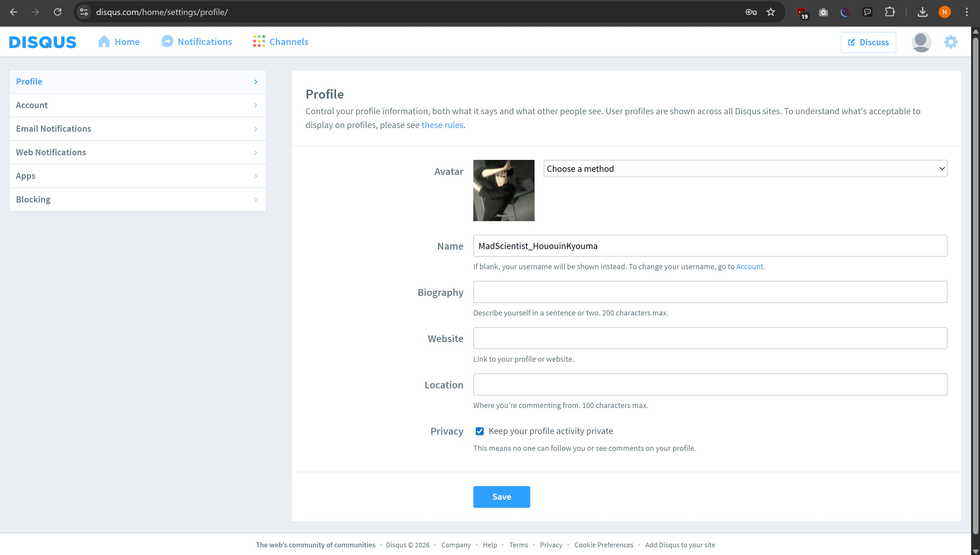Open Account settings section chevron

[x=256, y=105]
